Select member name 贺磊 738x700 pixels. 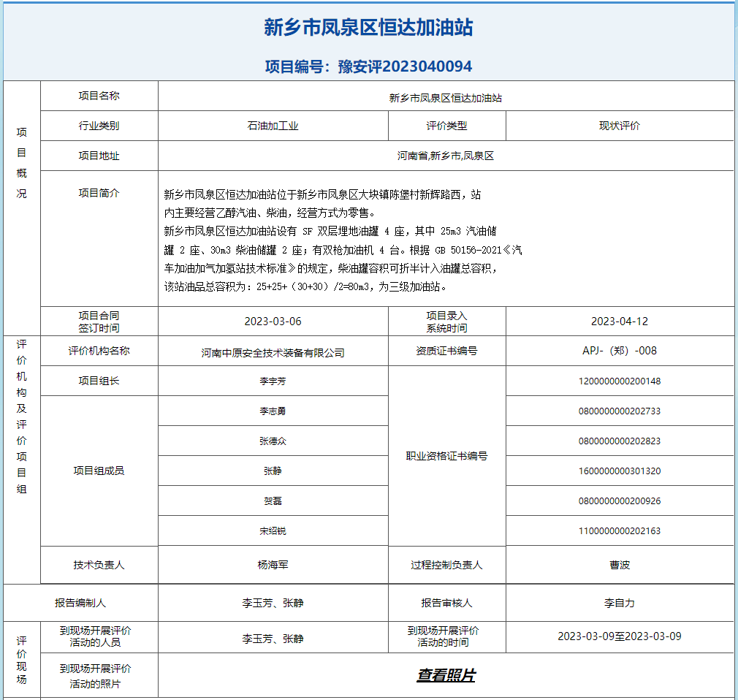point(273,501)
